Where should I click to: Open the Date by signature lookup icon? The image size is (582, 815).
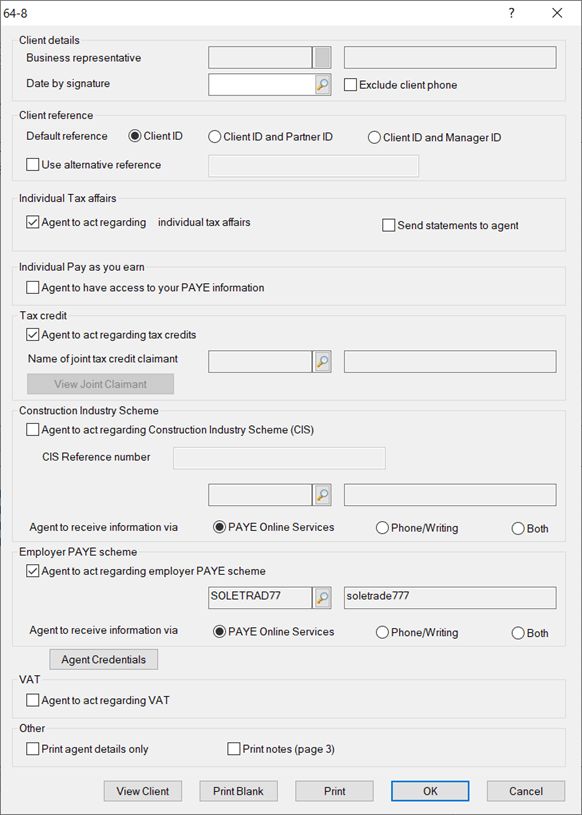point(323,85)
